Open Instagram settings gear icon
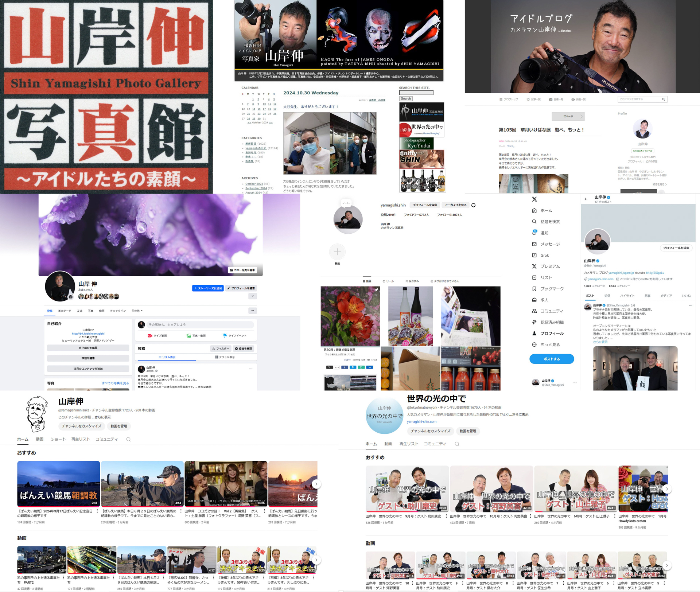The width and height of the screenshot is (700, 592). 473,205
